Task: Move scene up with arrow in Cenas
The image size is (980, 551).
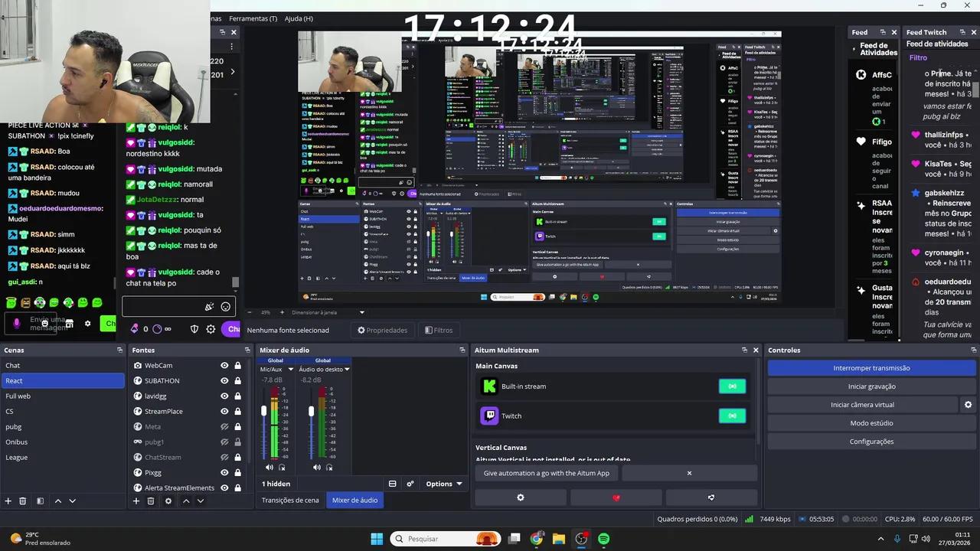Action: [x=57, y=501]
